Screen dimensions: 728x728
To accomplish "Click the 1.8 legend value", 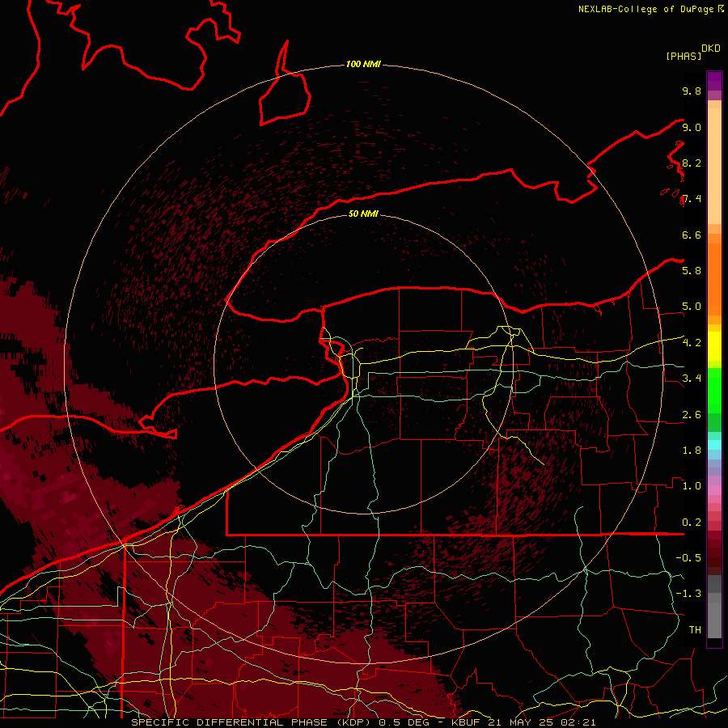I will [x=692, y=451].
